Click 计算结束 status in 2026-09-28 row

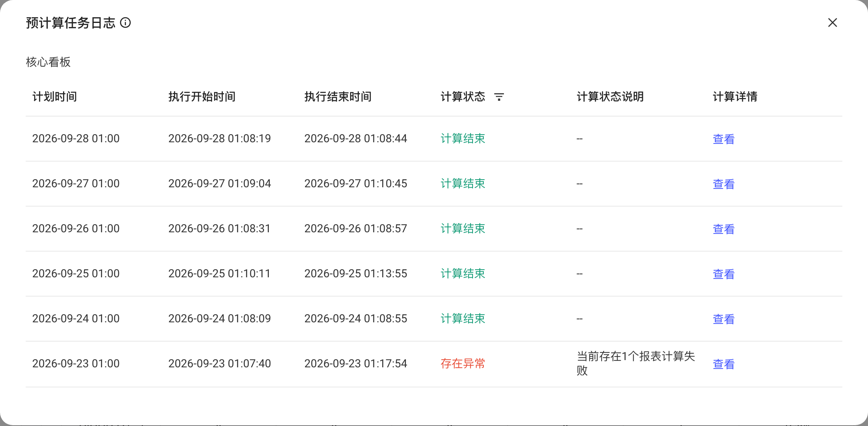(463, 138)
